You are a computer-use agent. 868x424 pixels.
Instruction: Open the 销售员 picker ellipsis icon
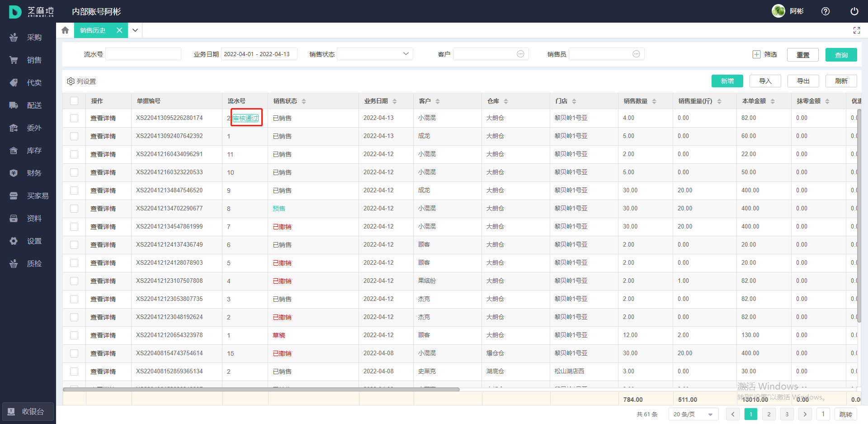click(636, 54)
